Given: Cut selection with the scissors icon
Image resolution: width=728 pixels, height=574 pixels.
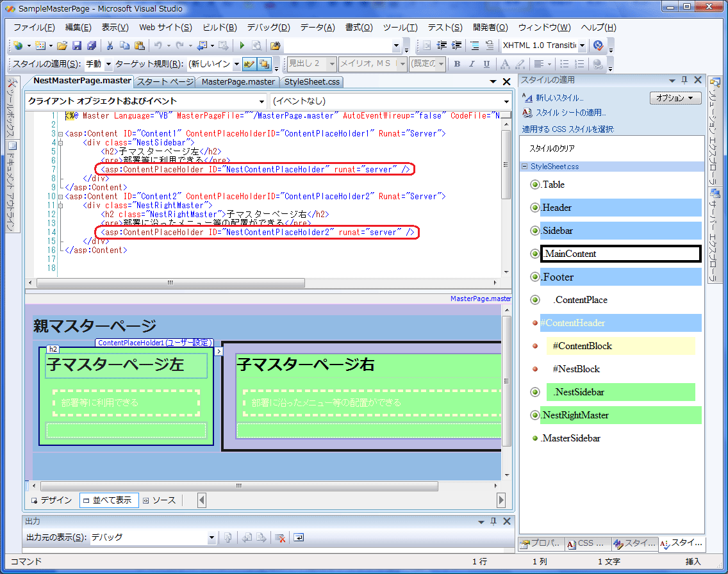Looking at the screenshot, I should pyautogui.click(x=110, y=45).
